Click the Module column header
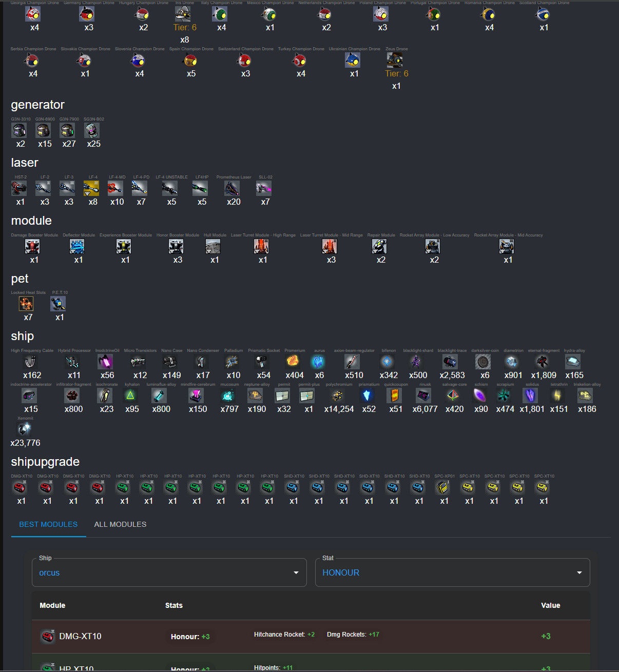Screen dimensions: 619x672 coord(52,605)
